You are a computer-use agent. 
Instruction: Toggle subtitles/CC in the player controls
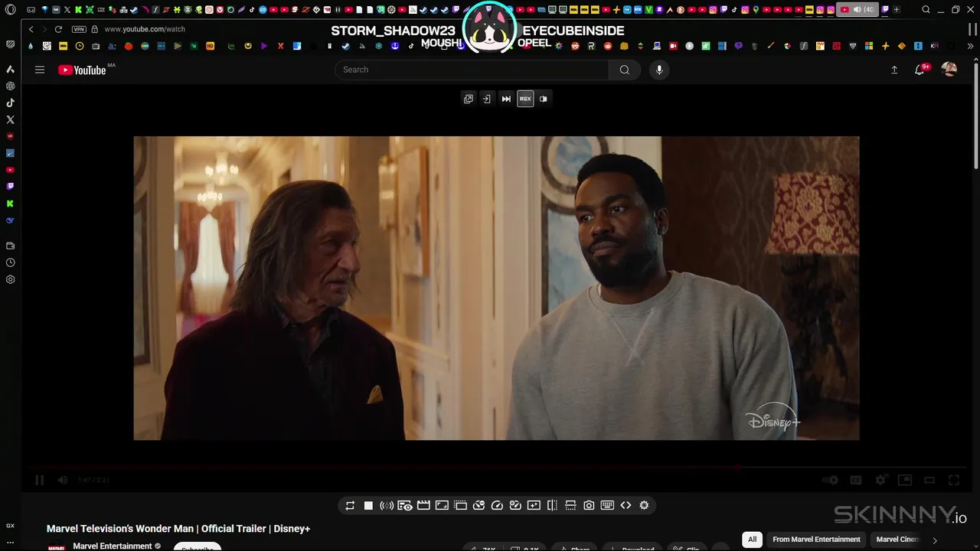pos(856,480)
